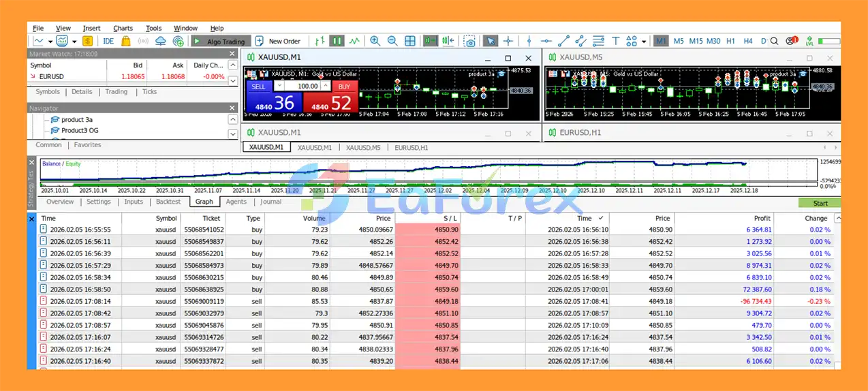Tile windows with the grid icon
This screenshot has width=868, height=391.
pos(410,41)
